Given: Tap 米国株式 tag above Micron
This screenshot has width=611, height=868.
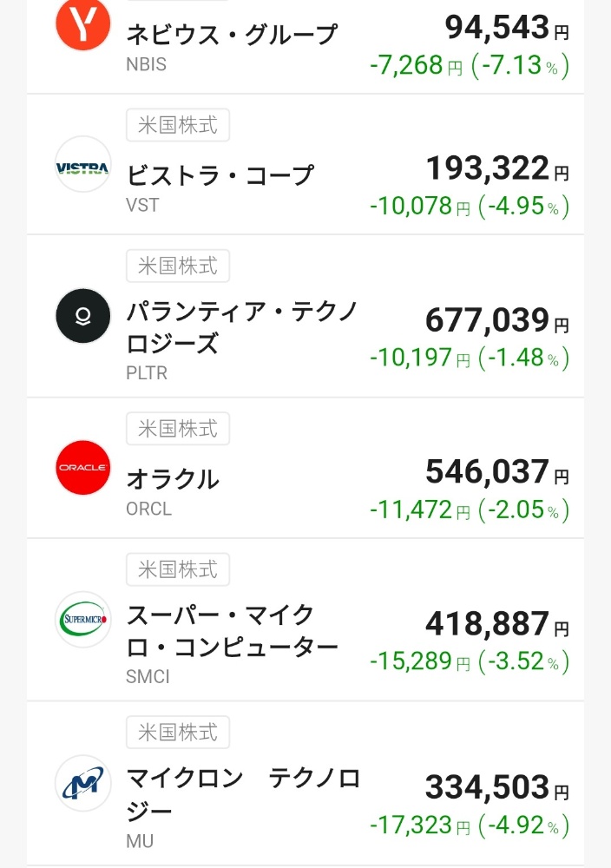Looking at the screenshot, I should click(178, 733).
